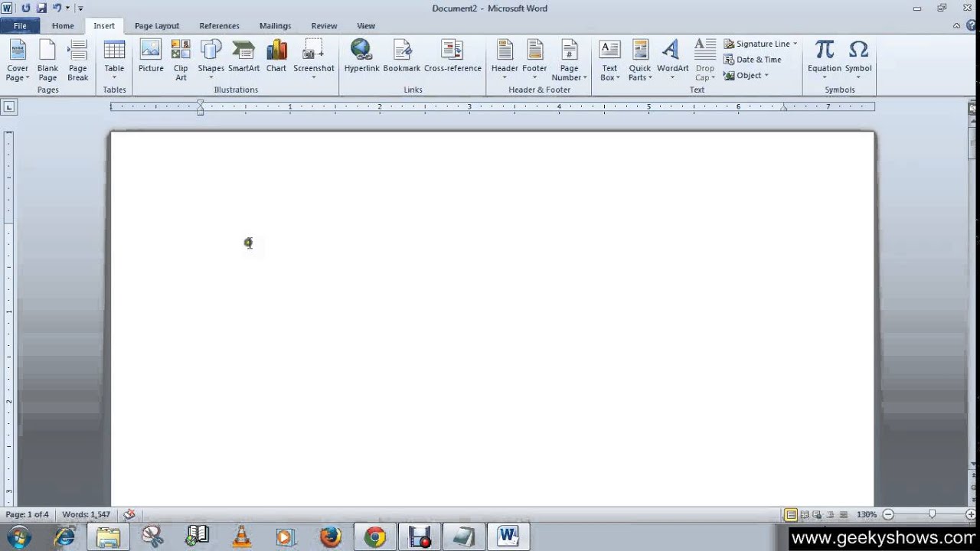Open undo history dropdown arrow
The image size is (980, 551).
pyautogui.click(x=67, y=8)
